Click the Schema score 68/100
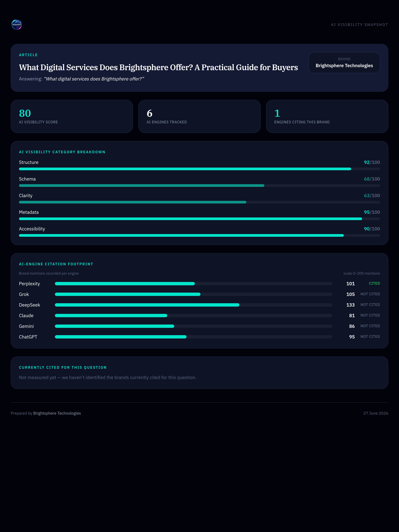 click(372, 179)
